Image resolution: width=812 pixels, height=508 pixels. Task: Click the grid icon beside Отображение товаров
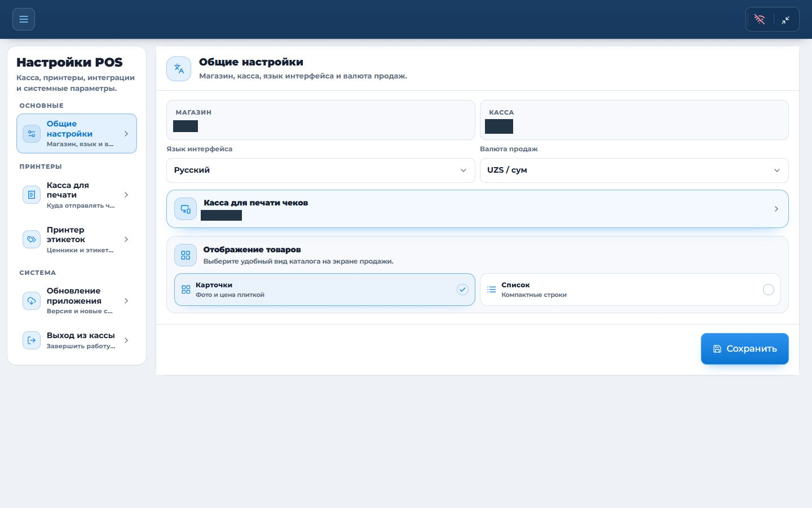(186, 255)
